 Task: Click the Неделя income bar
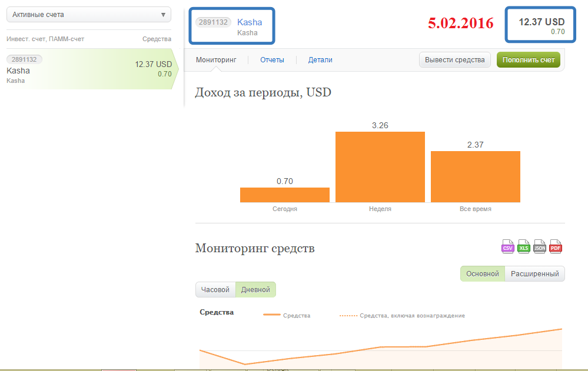(x=380, y=167)
